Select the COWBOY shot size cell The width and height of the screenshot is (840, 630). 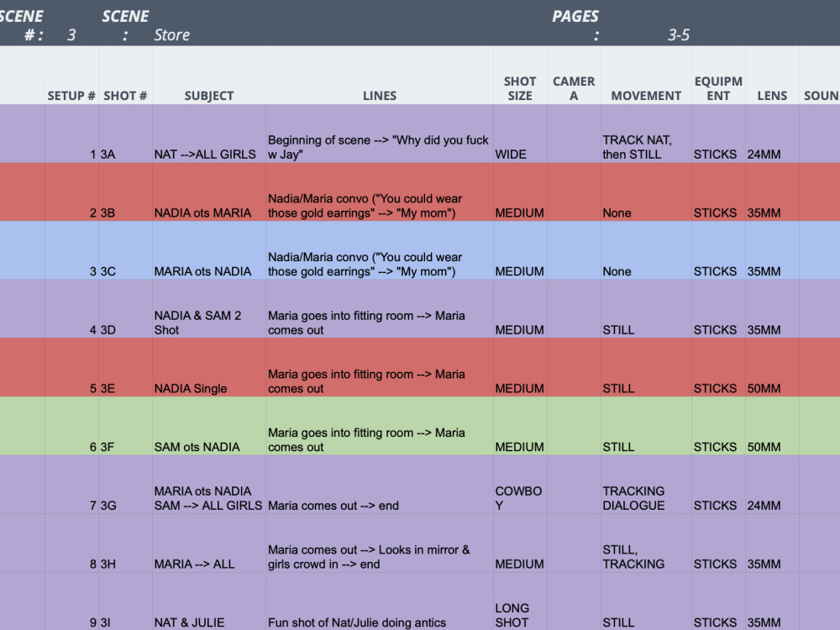520,485
